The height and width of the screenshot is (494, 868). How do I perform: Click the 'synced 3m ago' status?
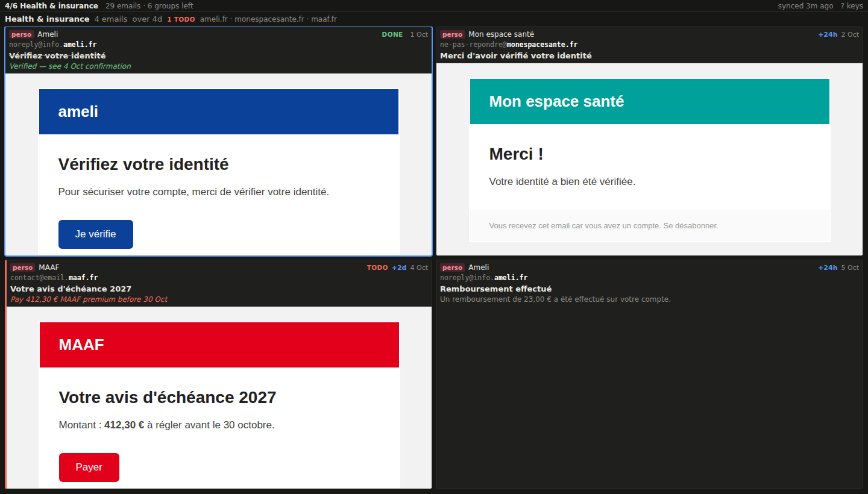point(806,6)
